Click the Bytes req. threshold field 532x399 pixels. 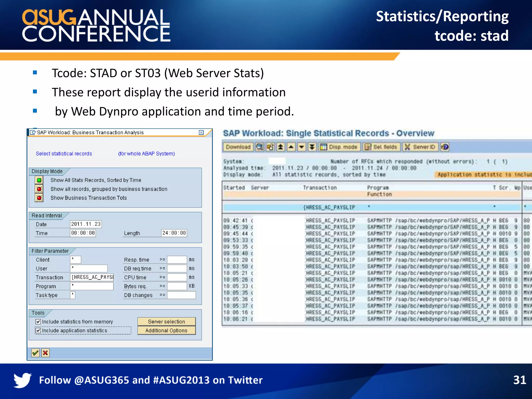177,286
